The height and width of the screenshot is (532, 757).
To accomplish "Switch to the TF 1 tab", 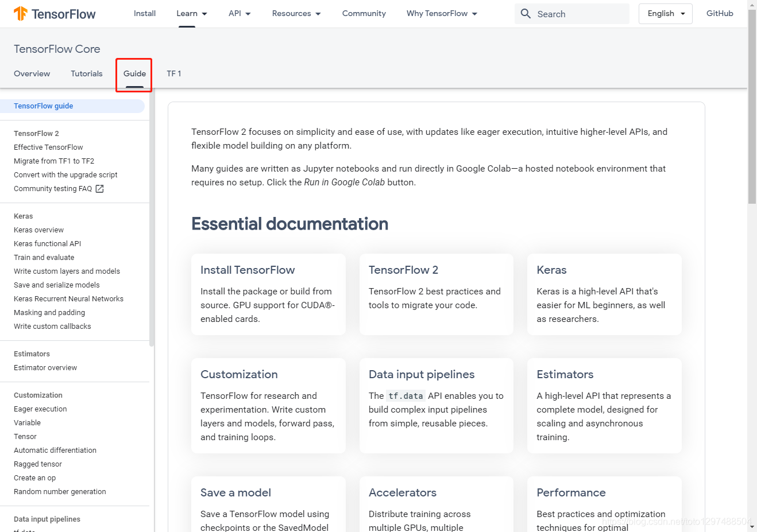I will [174, 73].
